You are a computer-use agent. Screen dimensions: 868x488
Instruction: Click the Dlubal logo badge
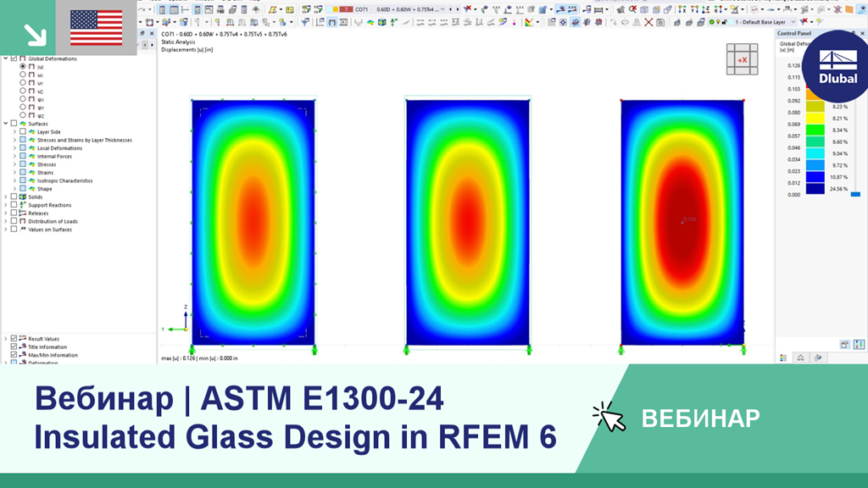[x=837, y=66]
